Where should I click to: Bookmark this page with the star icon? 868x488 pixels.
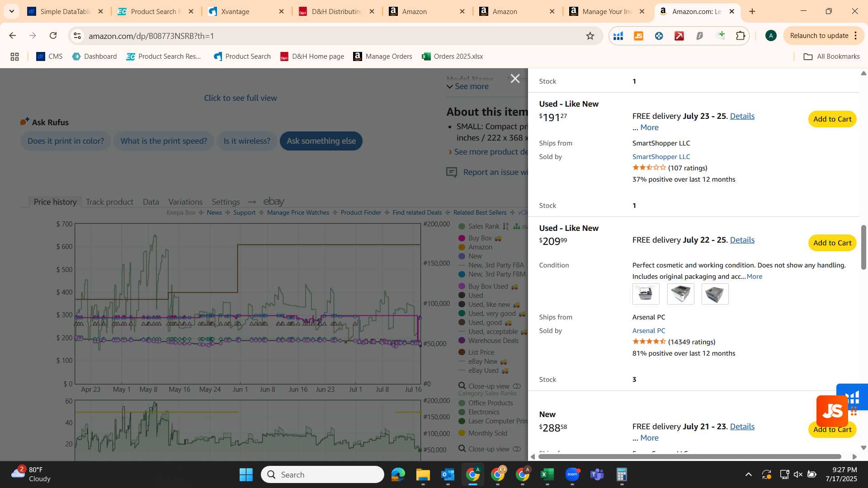coord(590,36)
